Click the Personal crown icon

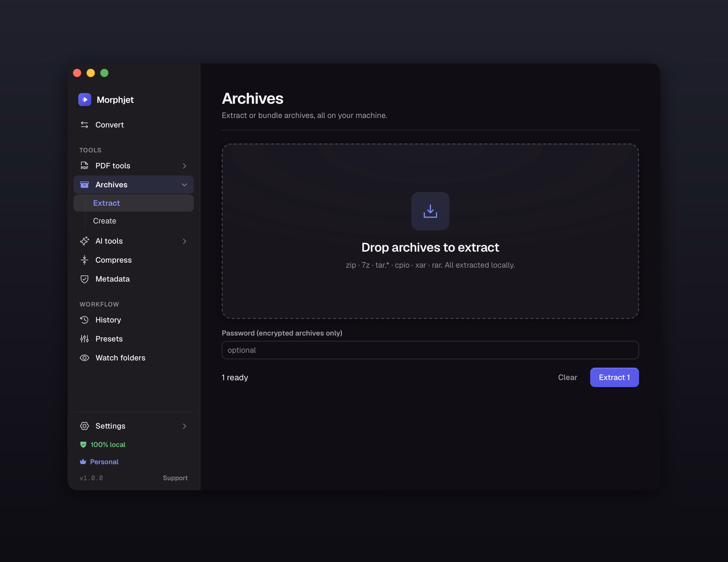click(83, 462)
